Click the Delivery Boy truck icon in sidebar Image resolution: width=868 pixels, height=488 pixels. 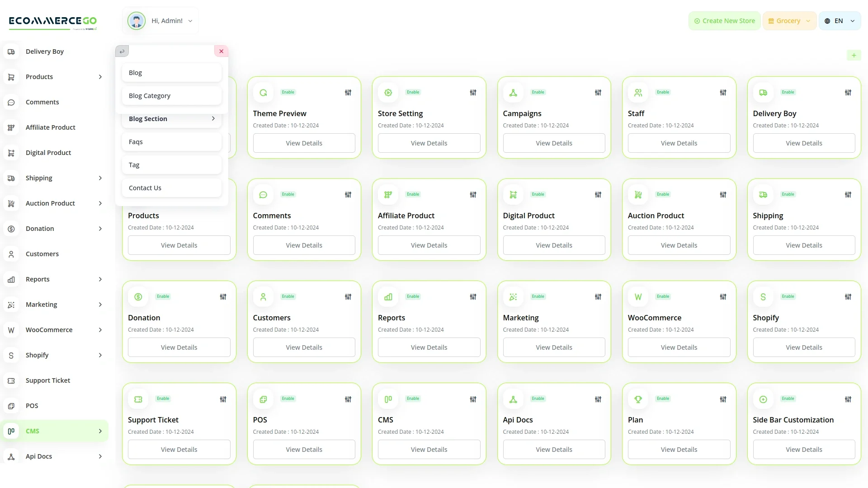point(11,52)
